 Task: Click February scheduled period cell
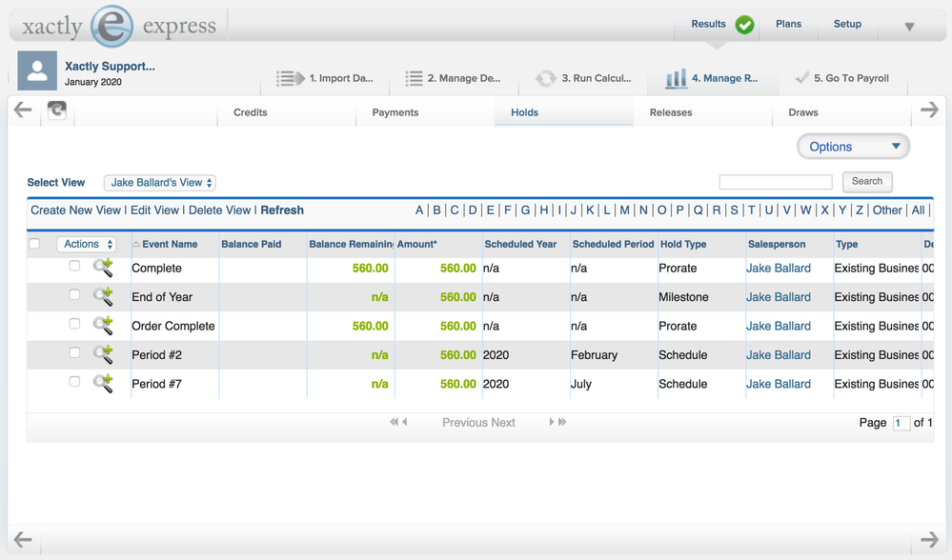[594, 355]
